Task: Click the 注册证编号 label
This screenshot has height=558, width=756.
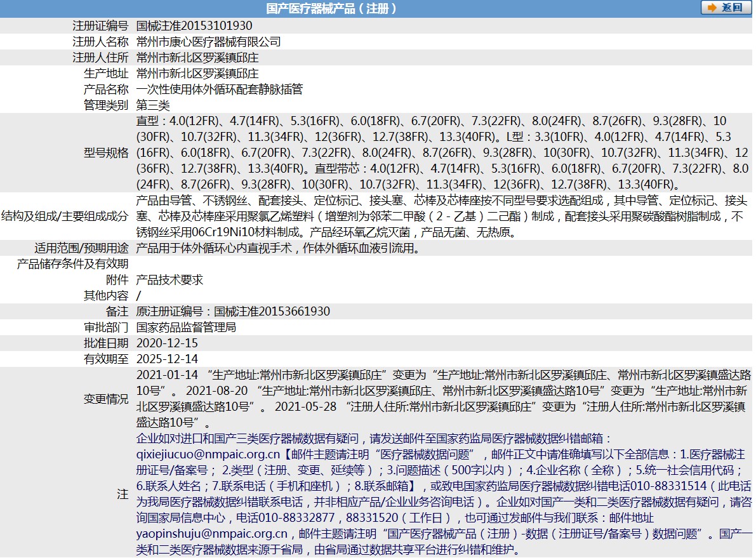Action: coord(100,25)
